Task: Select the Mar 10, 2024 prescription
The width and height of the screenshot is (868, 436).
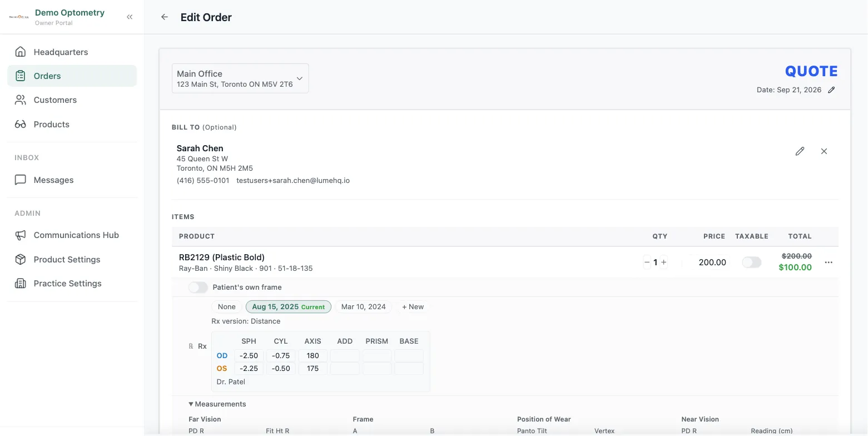Action: 364,307
